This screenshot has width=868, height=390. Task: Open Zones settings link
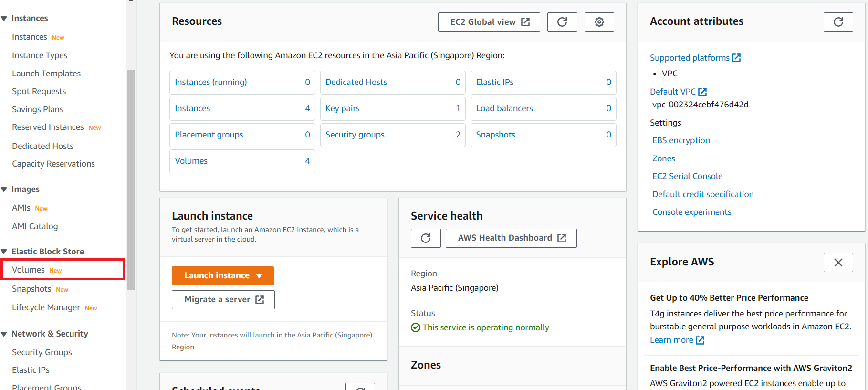click(663, 158)
